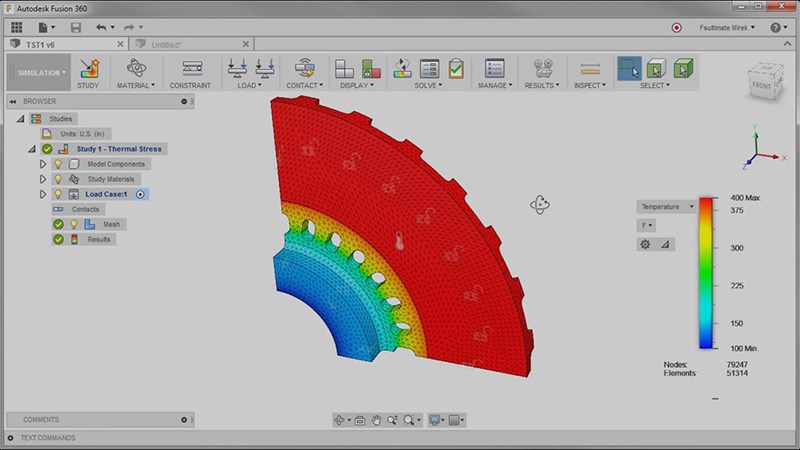
Task: Open the Simulation workspace dropdown
Action: (x=39, y=72)
